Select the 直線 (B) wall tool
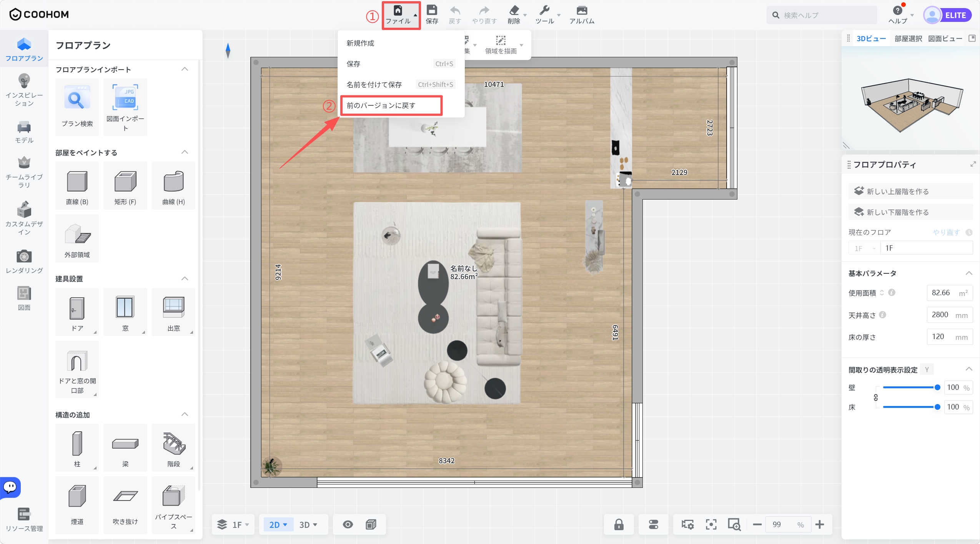The height and width of the screenshot is (544, 980). coord(77,186)
